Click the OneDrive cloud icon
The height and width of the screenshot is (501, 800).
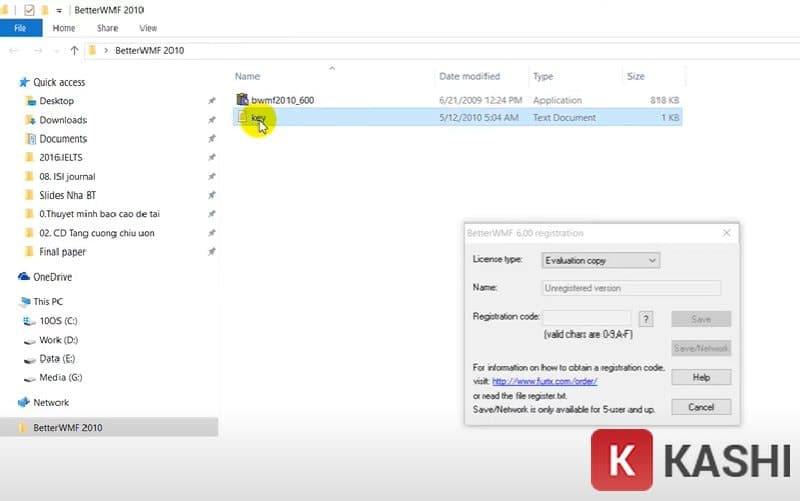(23, 277)
